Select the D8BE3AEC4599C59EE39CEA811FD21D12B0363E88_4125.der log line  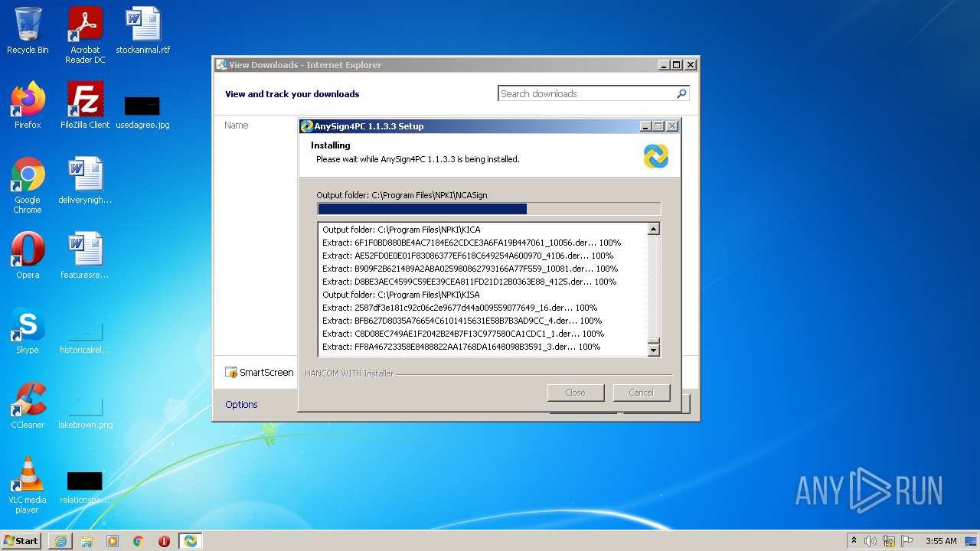pos(469,282)
